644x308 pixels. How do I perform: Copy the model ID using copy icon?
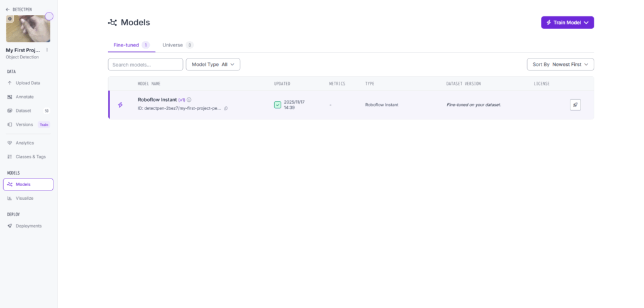pyautogui.click(x=226, y=108)
